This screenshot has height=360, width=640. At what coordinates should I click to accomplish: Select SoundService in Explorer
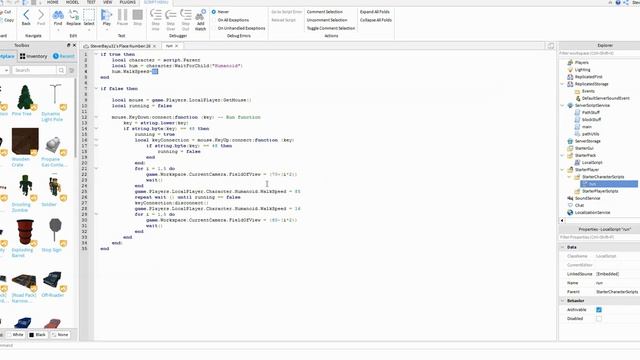587,198
